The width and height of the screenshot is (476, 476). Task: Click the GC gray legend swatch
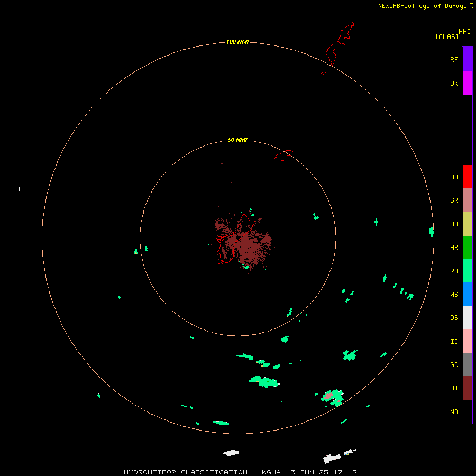pos(467,364)
